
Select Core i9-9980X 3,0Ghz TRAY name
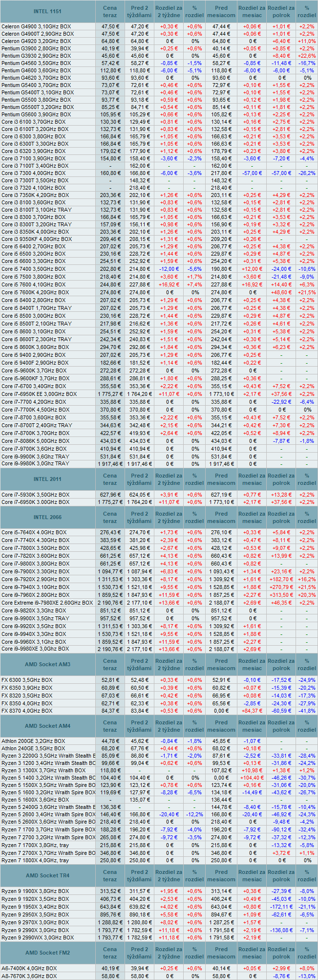(35, 463)
